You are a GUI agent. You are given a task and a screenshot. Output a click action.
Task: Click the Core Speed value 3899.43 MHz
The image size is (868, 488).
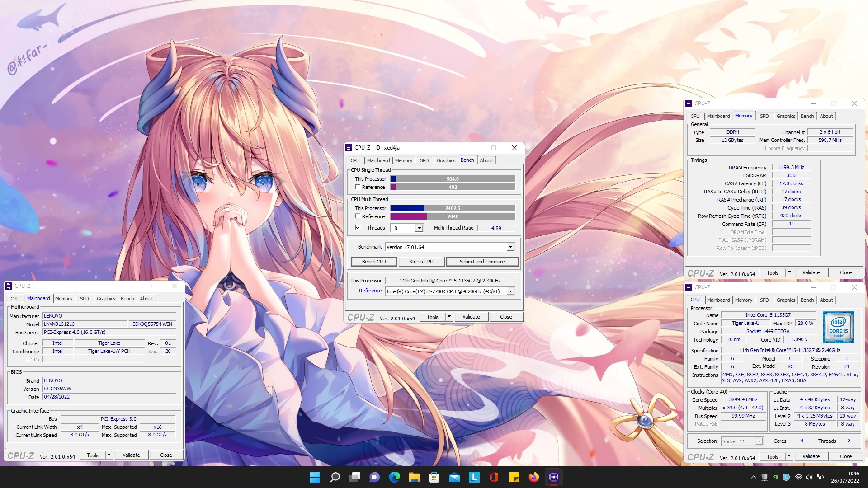(x=743, y=400)
